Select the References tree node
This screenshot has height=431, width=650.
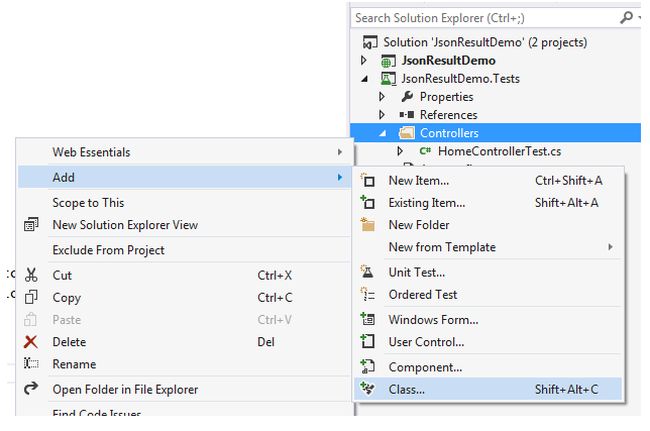(x=448, y=115)
